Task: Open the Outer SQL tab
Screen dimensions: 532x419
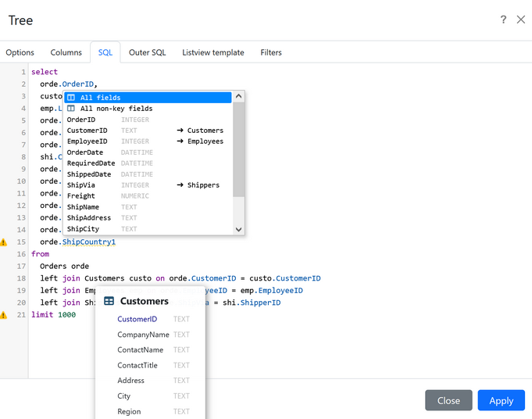Action: (147, 52)
